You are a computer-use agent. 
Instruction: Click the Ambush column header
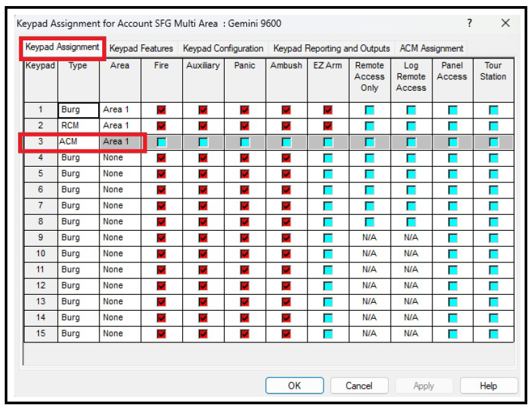coord(287,80)
